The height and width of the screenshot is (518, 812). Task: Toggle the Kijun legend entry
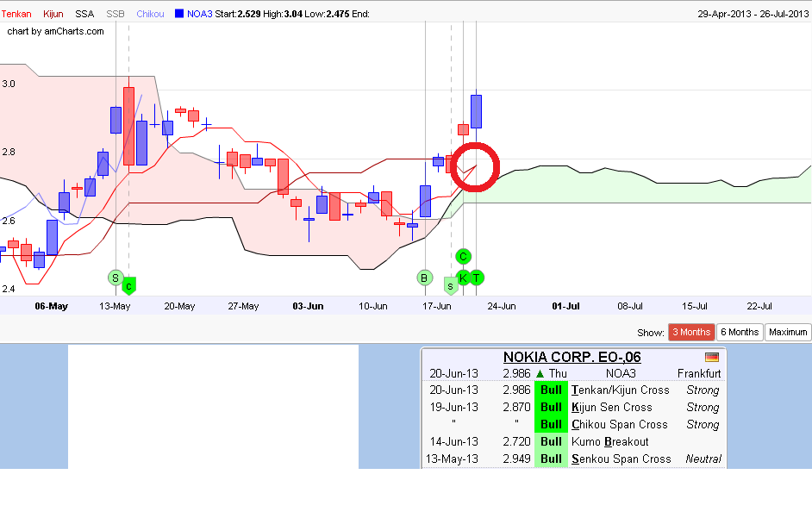53,14
